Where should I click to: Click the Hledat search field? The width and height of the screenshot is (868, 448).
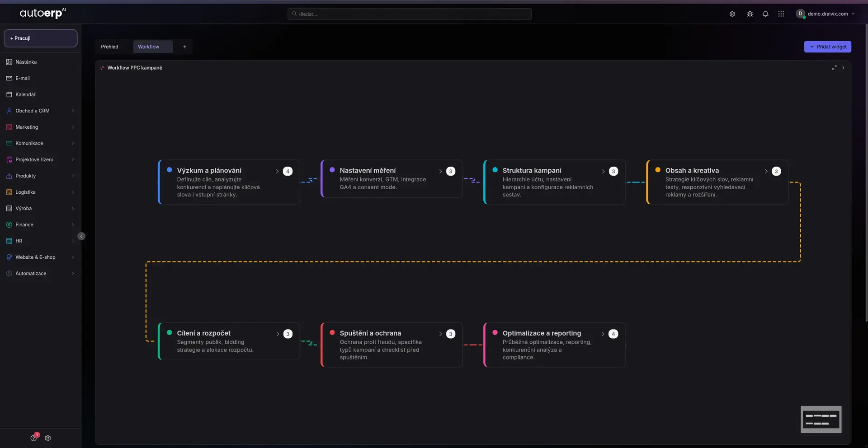(410, 14)
